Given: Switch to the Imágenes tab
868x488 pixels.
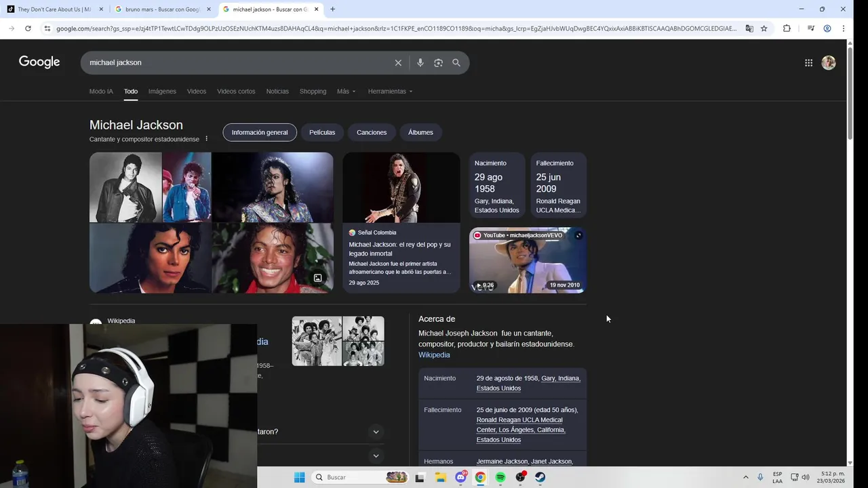Looking at the screenshot, I should click(162, 91).
